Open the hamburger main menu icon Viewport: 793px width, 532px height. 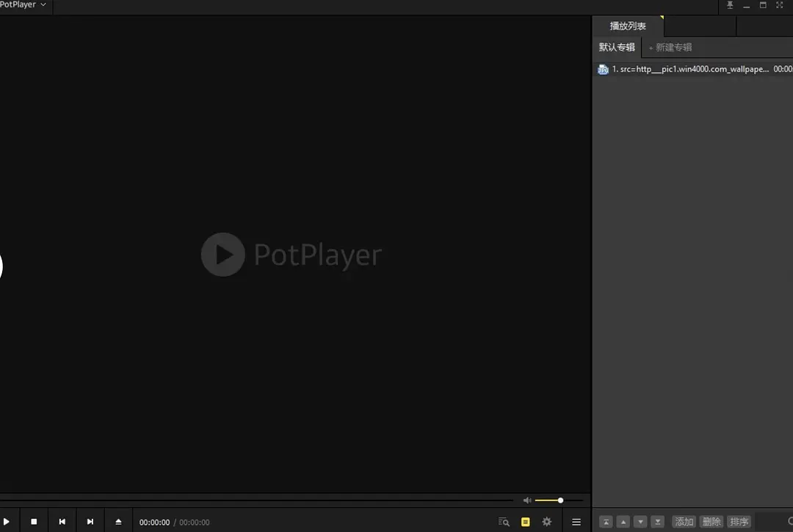[576, 522]
